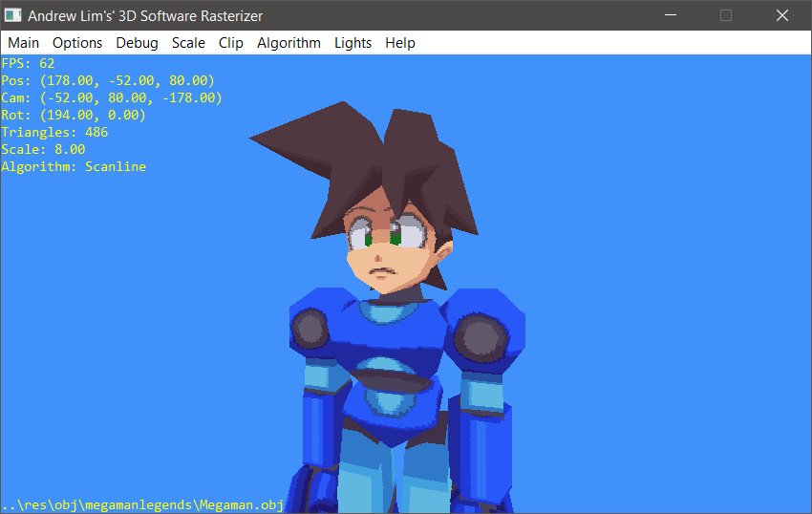Open the Options menu

pos(77,43)
